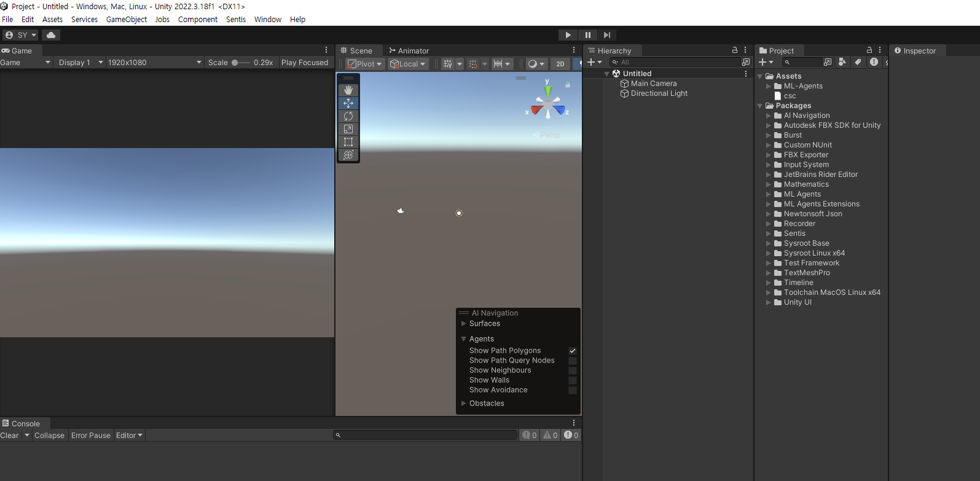Click the grid visibility icon
980x481 pixels.
coord(448,64)
